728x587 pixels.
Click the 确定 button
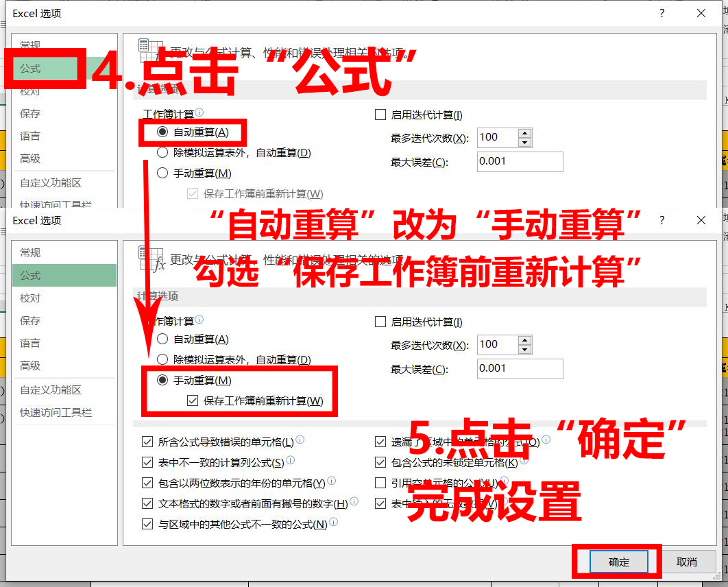619,562
